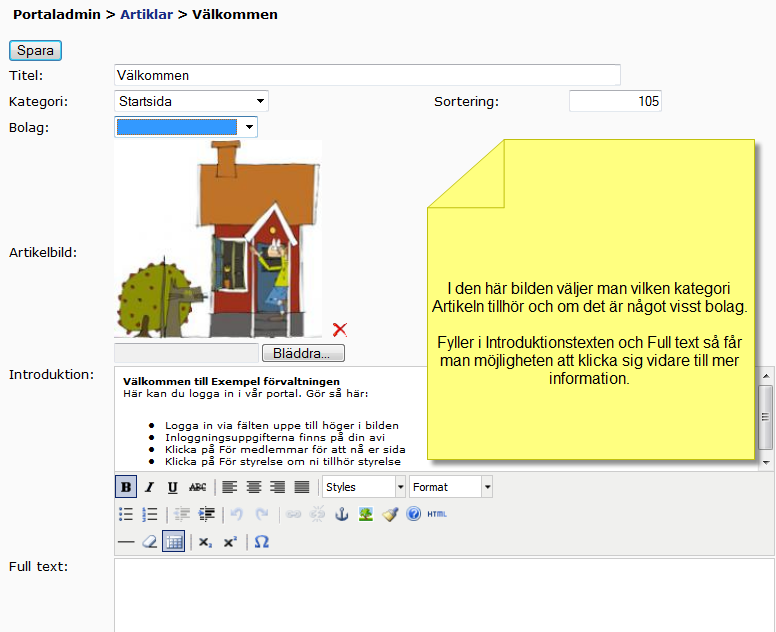Click bullet 'Klicka på För styrelse om ni tillhör styrelse'
The height and width of the screenshot is (632, 776).
click(283, 462)
